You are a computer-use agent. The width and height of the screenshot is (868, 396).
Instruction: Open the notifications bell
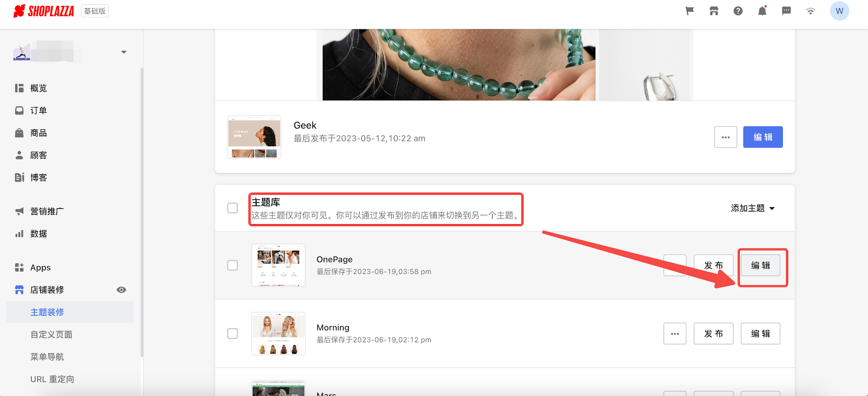point(762,11)
